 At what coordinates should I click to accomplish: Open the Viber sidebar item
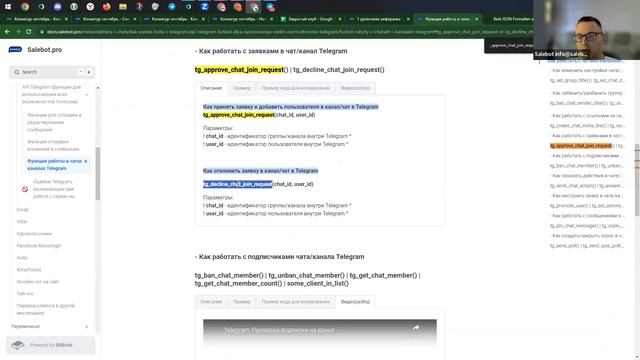tap(22, 222)
